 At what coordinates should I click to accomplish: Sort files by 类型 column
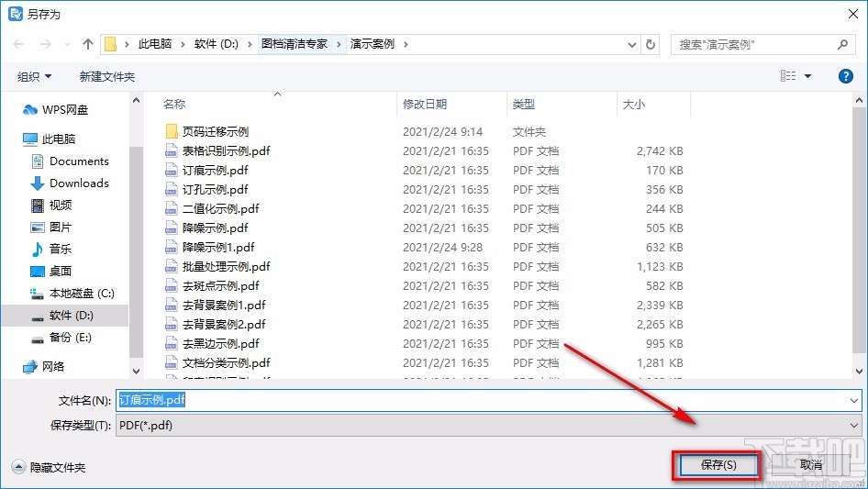tap(523, 104)
